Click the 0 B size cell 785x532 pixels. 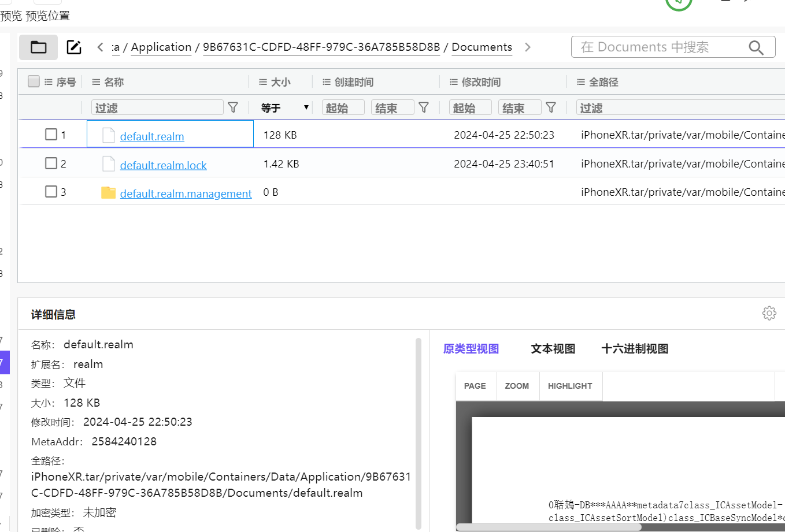pos(271,192)
